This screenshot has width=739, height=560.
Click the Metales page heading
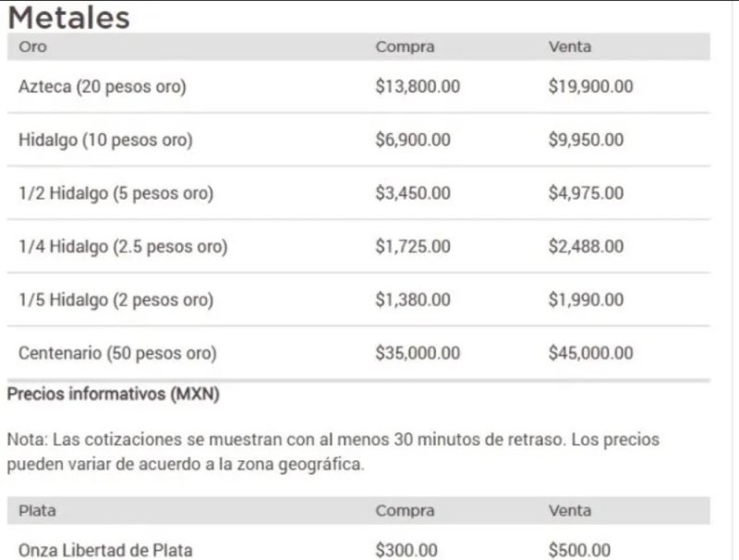(x=69, y=17)
